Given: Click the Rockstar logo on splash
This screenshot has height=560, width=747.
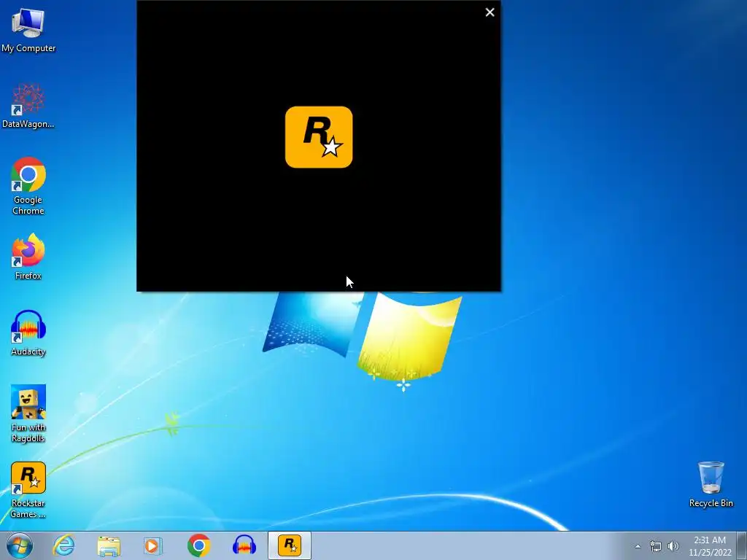Looking at the screenshot, I should [319, 137].
